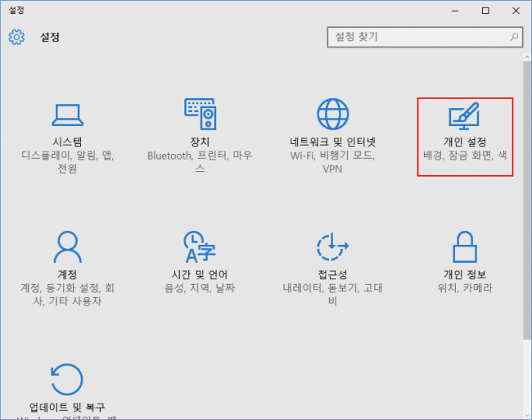The width and height of the screenshot is (532, 420).
Task: Click description '음성, 지역, 날짜'
Action: point(200,288)
